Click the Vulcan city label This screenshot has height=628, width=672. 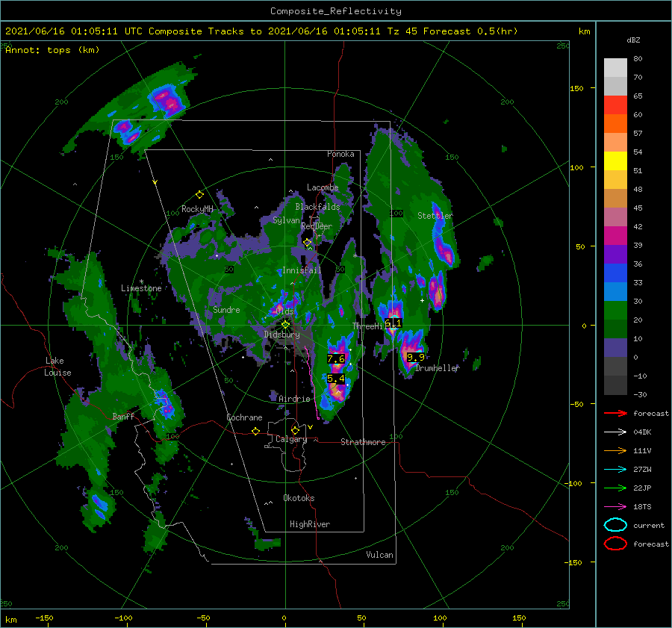(x=380, y=555)
